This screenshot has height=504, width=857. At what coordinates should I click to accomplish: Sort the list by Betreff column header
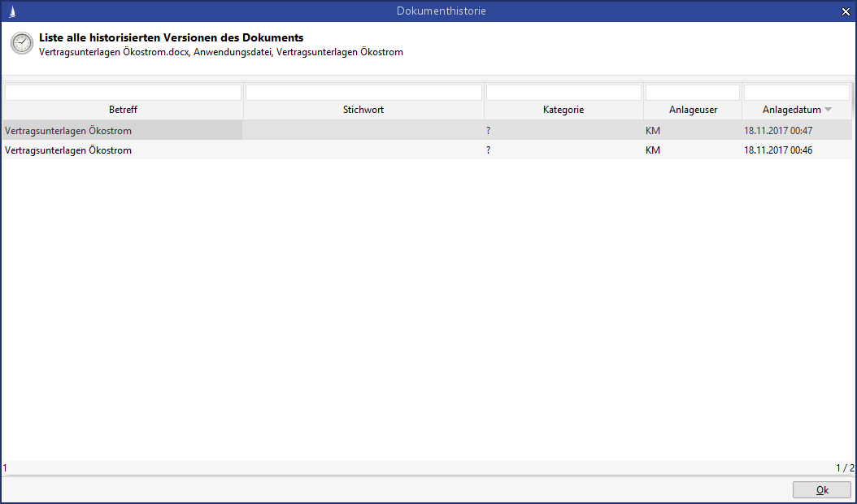[123, 110]
